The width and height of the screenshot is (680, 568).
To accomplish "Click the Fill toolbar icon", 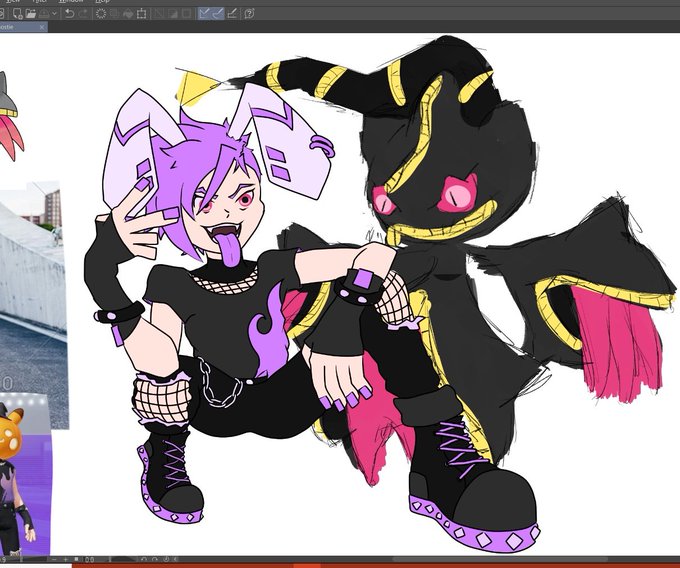I will pos(128,14).
